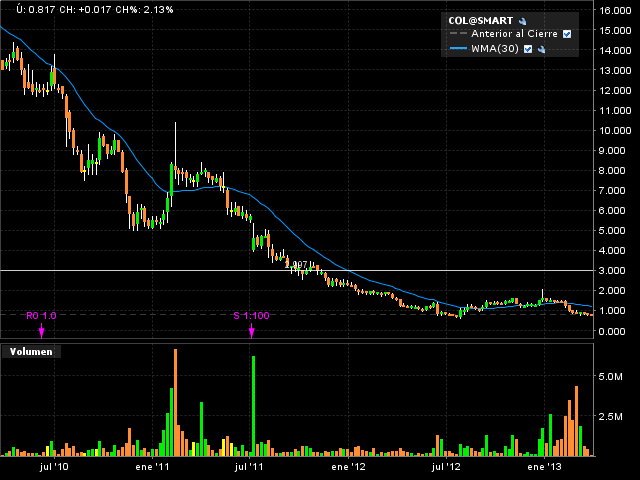
Task: Select the S 1:100 split marker arrow
Action: [x=251, y=331]
